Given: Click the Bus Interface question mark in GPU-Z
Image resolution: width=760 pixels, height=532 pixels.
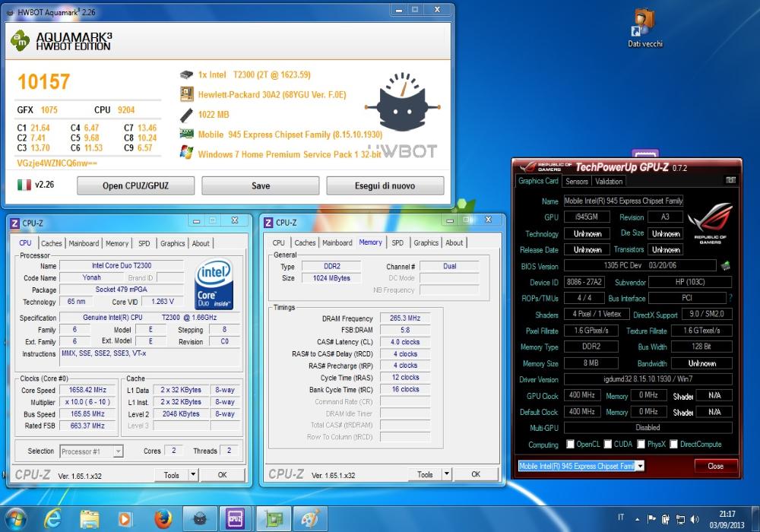Looking at the screenshot, I should (x=730, y=298).
